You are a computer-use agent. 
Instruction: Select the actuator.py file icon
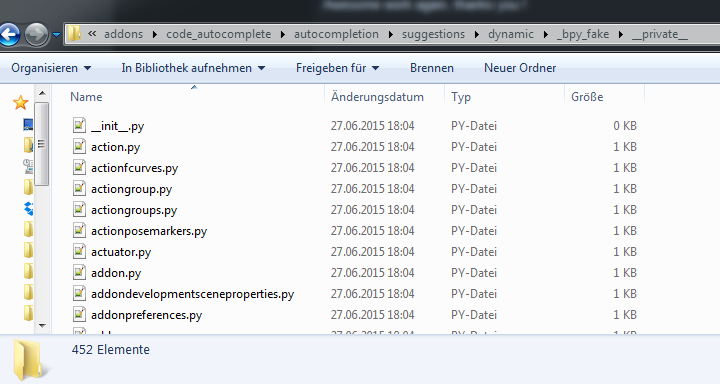point(79,252)
